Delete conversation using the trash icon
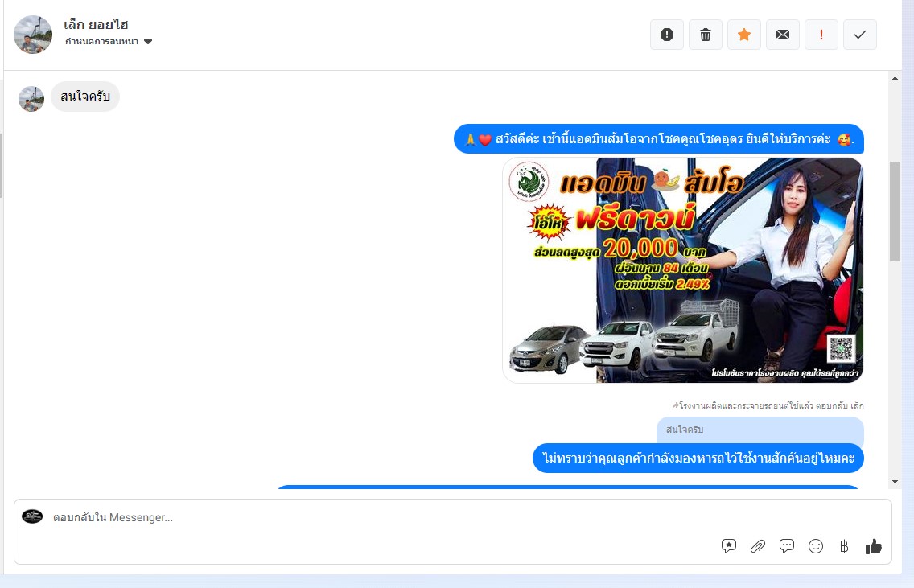914x588 pixels. click(x=706, y=35)
